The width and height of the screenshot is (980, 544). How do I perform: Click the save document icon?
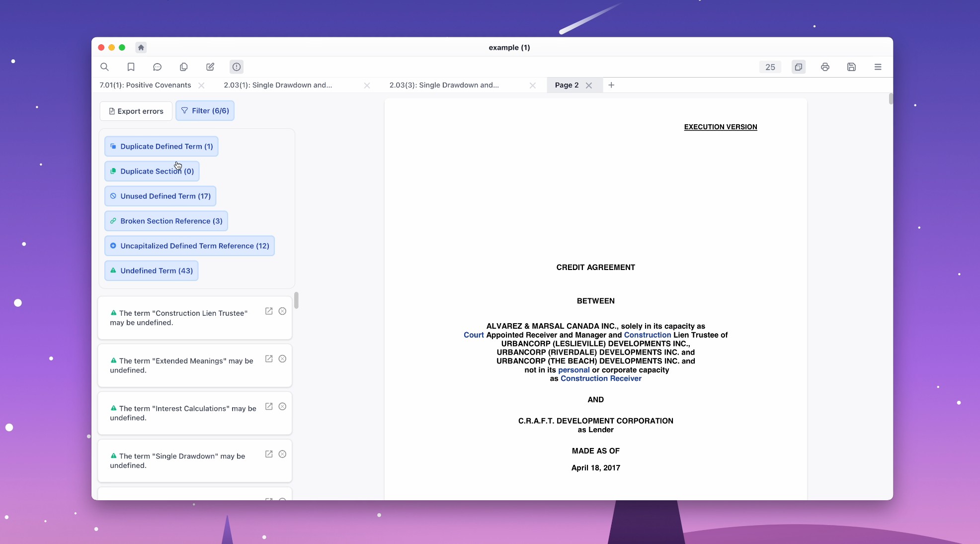click(x=851, y=67)
